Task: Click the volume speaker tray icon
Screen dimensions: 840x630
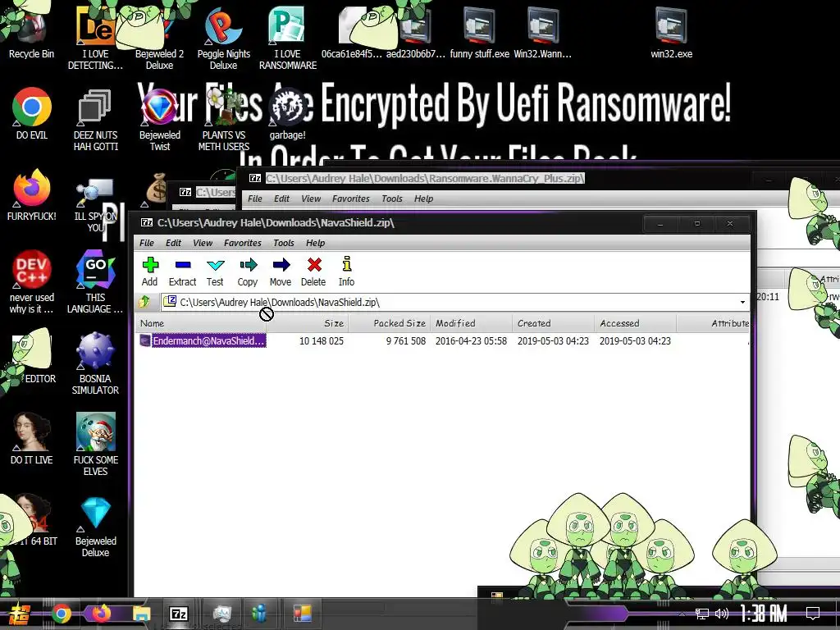Action: (722, 614)
